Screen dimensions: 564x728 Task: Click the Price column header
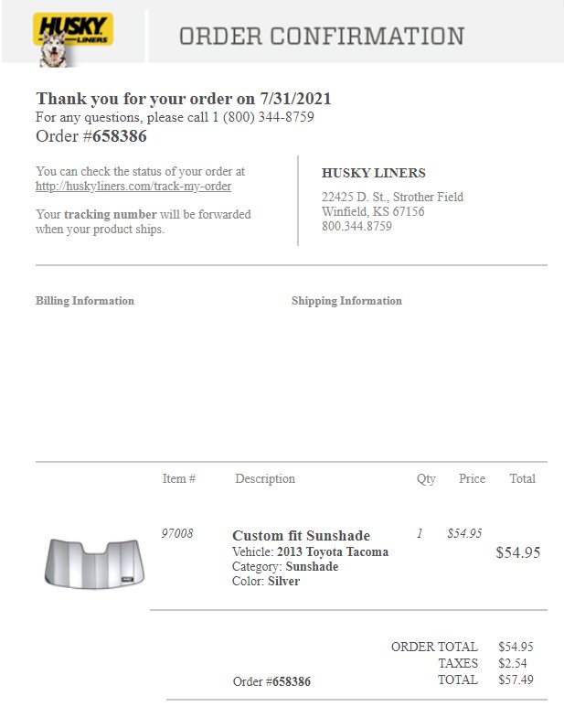tap(472, 478)
